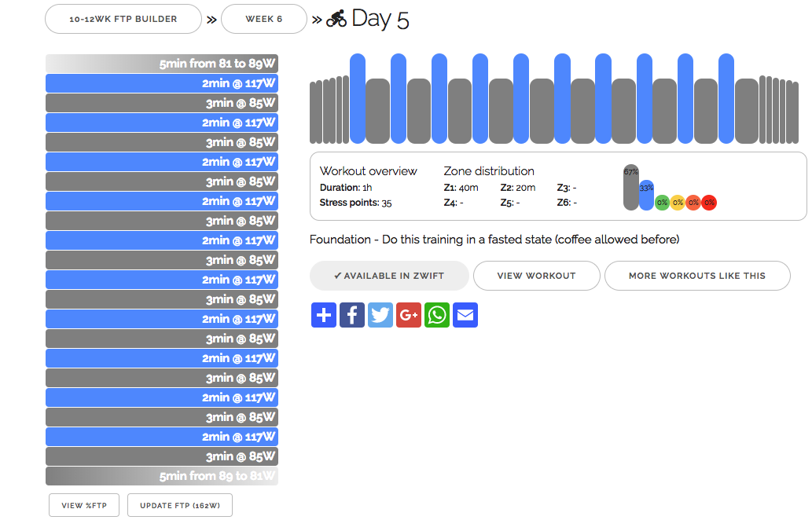Click the blue 33% zone distribution bar

(646, 196)
